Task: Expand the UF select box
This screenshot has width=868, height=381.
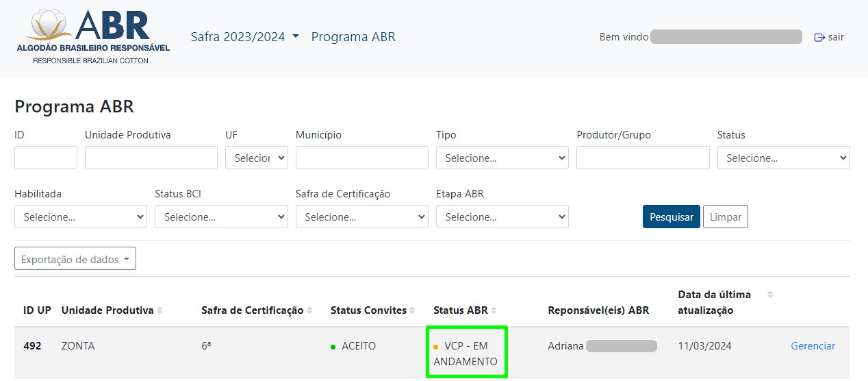Action: [256, 158]
